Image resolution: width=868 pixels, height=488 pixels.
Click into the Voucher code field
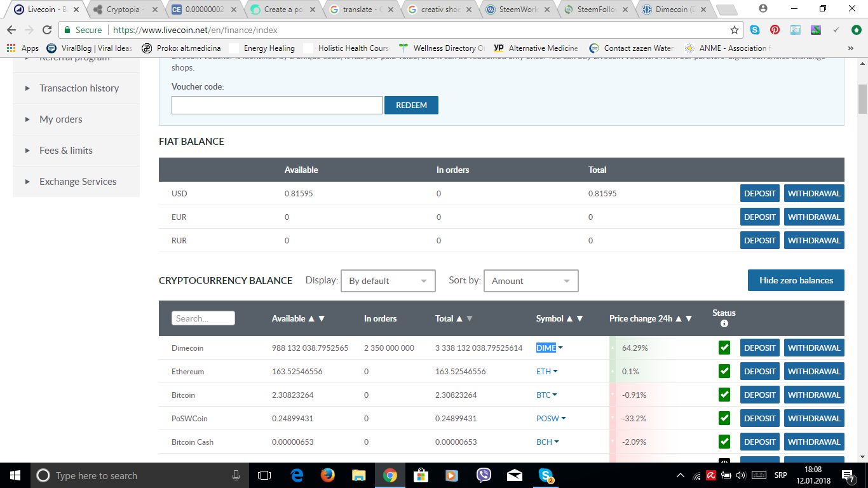click(x=277, y=105)
